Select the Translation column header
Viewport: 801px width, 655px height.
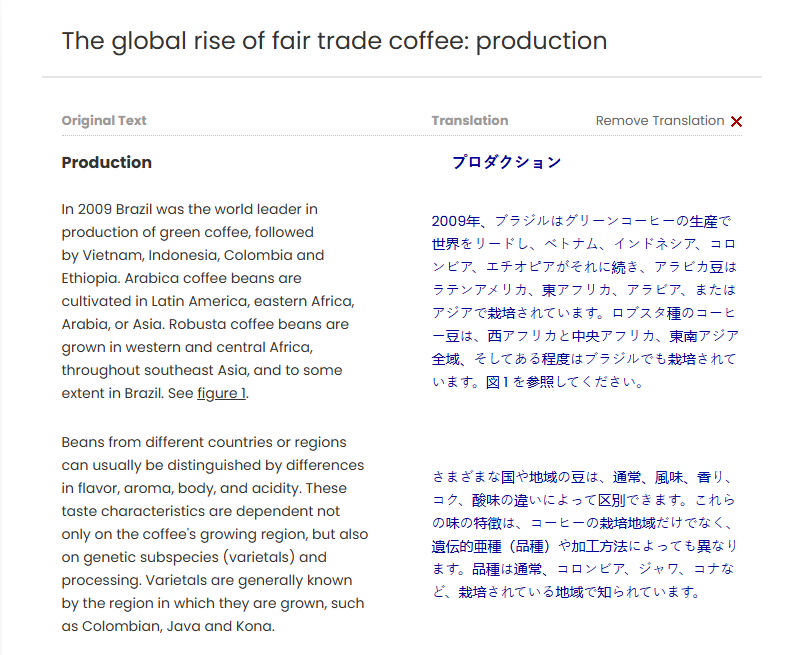coord(470,121)
